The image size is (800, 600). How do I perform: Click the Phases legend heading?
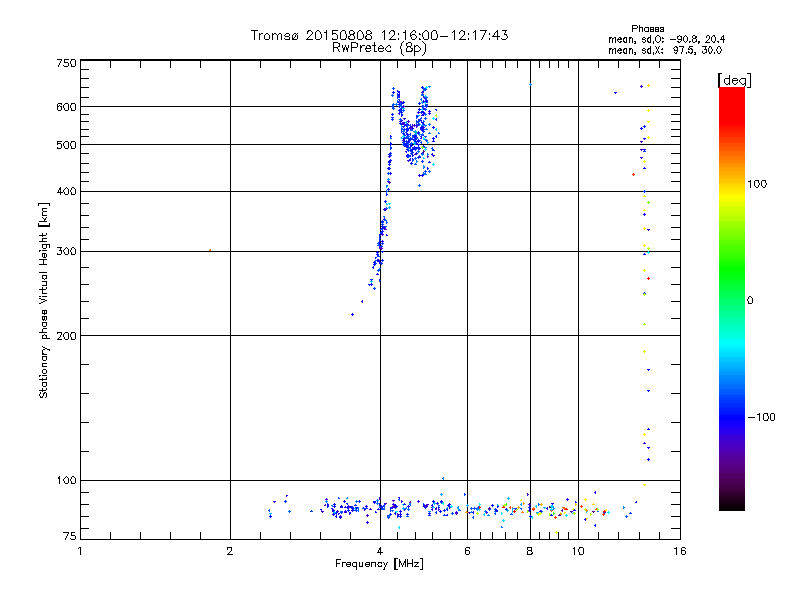pos(647,29)
